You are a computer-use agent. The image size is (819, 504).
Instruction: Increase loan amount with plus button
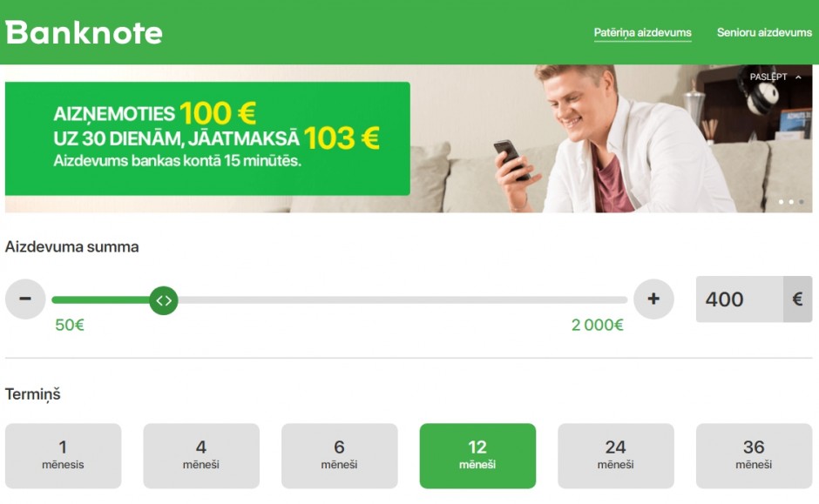pyautogui.click(x=653, y=299)
